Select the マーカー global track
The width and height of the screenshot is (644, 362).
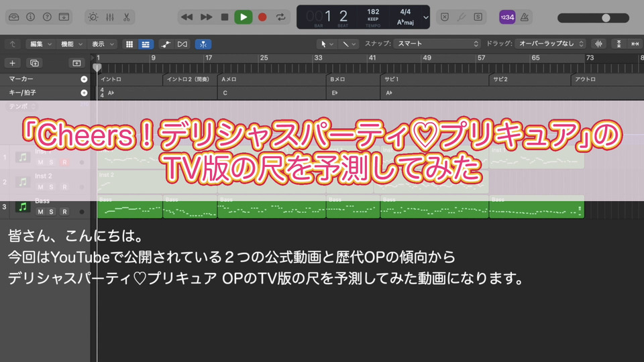(21, 79)
